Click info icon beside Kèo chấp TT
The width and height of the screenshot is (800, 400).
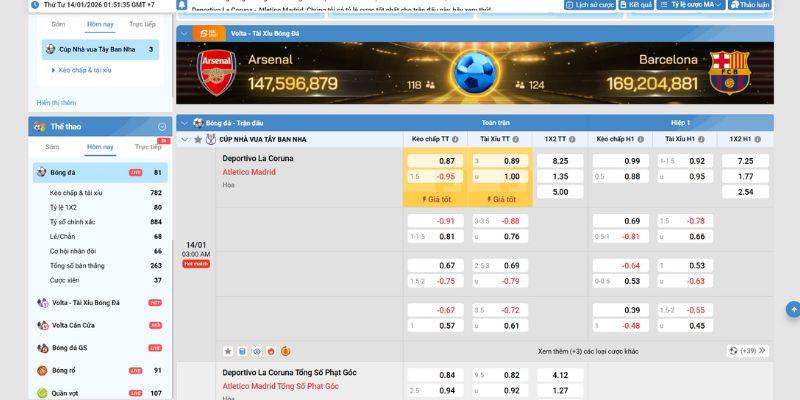pyautogui.click(x=455, y=139)
